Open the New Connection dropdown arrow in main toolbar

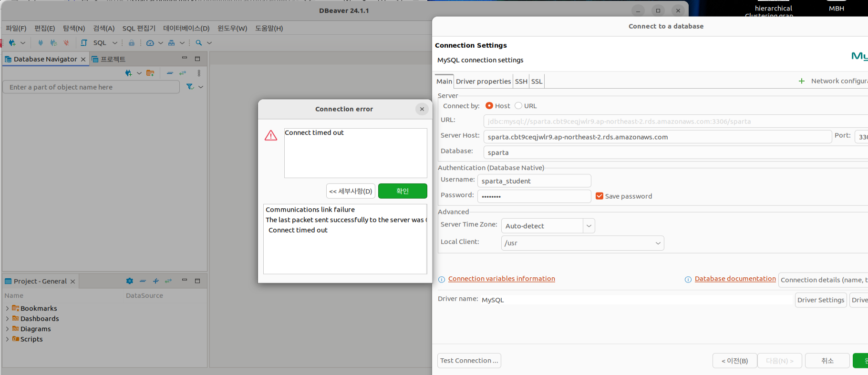pyautogui.click(x=22, y=43)
